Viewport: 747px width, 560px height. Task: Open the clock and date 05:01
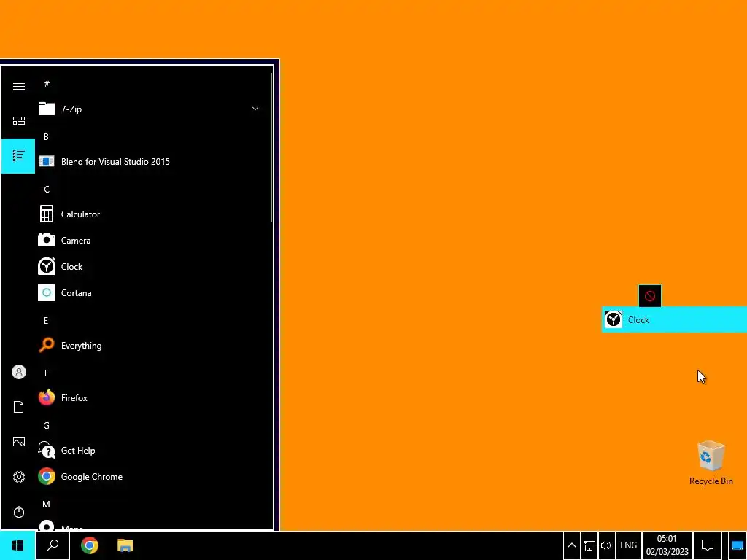[667, 545]
